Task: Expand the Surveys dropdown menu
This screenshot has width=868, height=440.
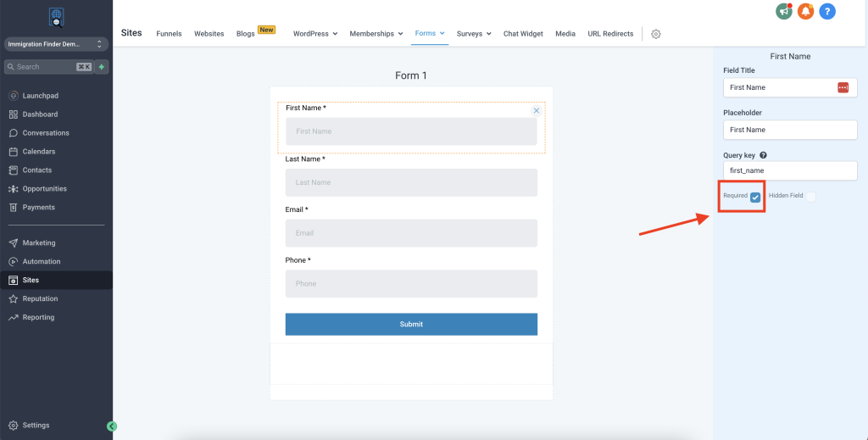Action: (x=475, y=34)
